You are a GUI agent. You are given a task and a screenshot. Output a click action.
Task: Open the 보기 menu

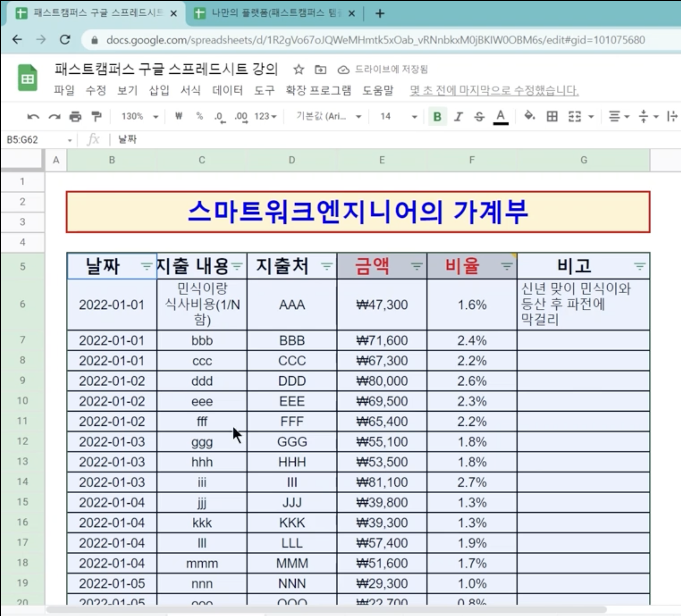pos(127,90)
